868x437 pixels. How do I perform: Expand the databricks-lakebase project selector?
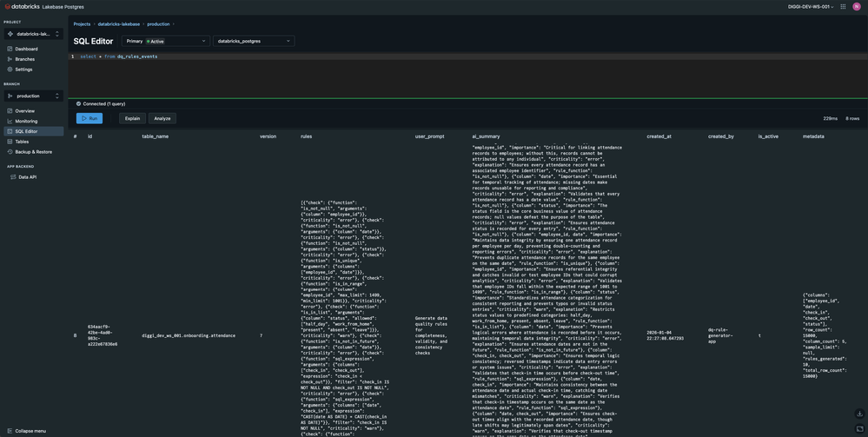[x=33, y=34]
